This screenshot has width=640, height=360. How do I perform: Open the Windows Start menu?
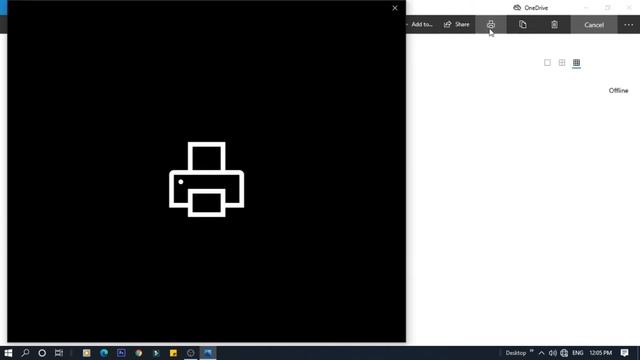pyautogui.click(x=8, y=353)
